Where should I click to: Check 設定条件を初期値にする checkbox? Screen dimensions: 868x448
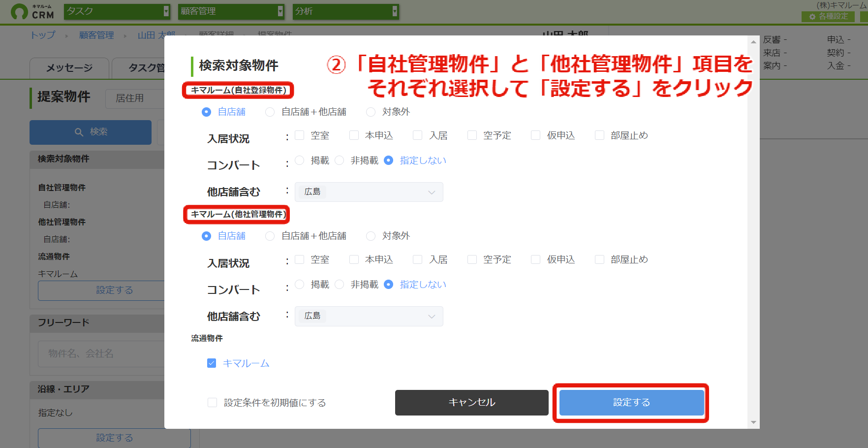click(212, 403)
